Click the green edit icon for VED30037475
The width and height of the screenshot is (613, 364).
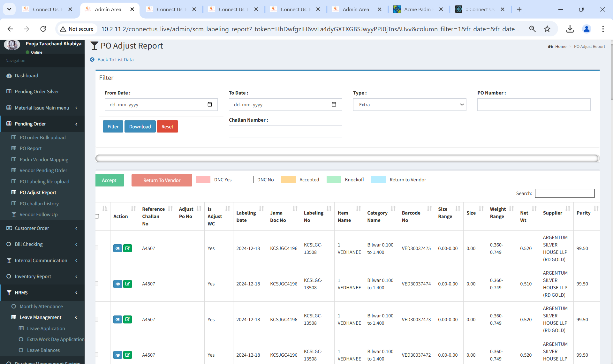(x=127, y=248)
